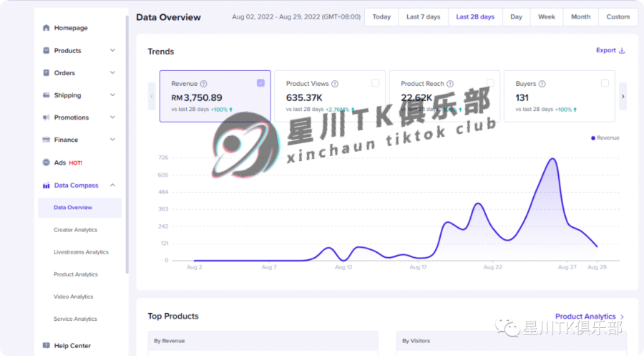The width and height of the screenshot is (644, 356).
Task: Click the 131 buyers value
Action: pyautogui.click(x=522, y=98)
